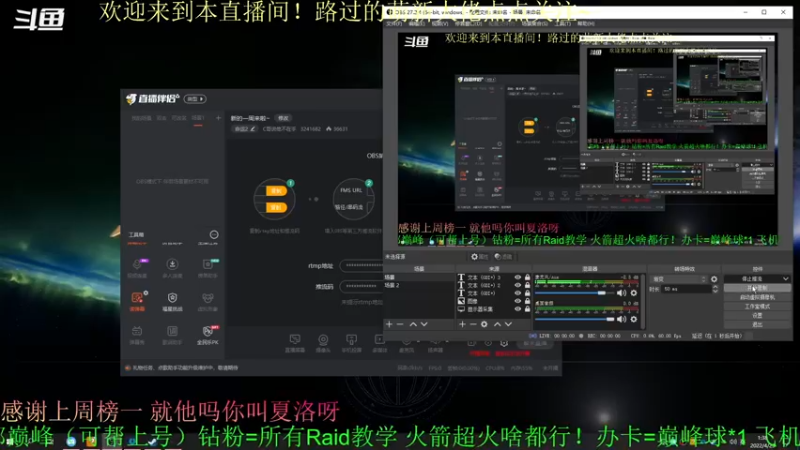The height and width of the screenshot is (450, 800).
Task: Unlock the 文本 (GDI+) 2 source
Action: tap(528, 285)
